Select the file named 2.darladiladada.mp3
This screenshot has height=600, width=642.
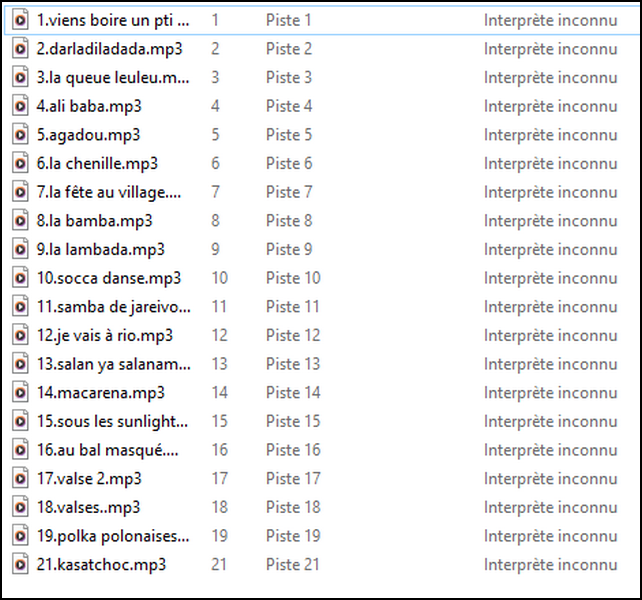coord(97,48)
